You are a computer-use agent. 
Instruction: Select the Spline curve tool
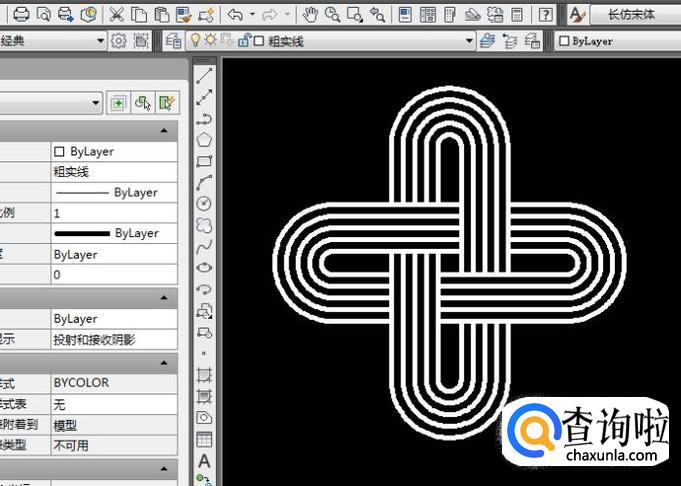tap(204, 246)
